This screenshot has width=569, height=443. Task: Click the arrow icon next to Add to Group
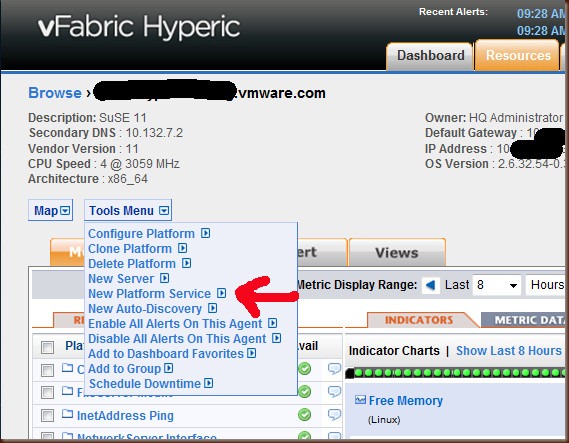pos(168,368)
